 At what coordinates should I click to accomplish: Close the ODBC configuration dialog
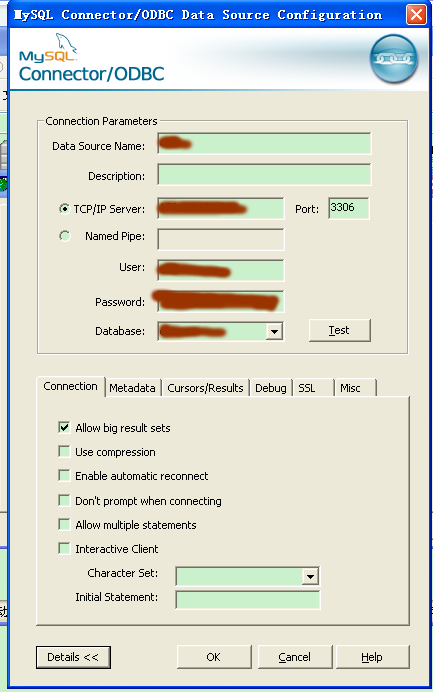coord(416,15)
